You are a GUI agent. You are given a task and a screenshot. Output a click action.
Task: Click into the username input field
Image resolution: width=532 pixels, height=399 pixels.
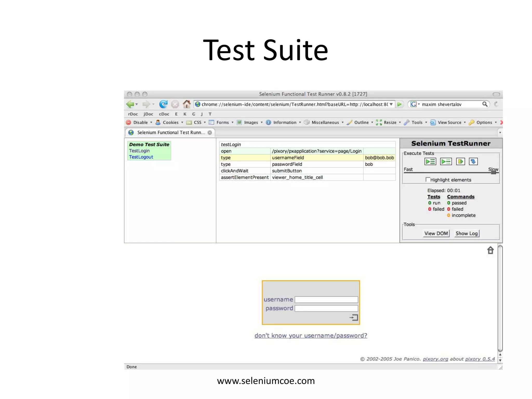tap(326, 300)
